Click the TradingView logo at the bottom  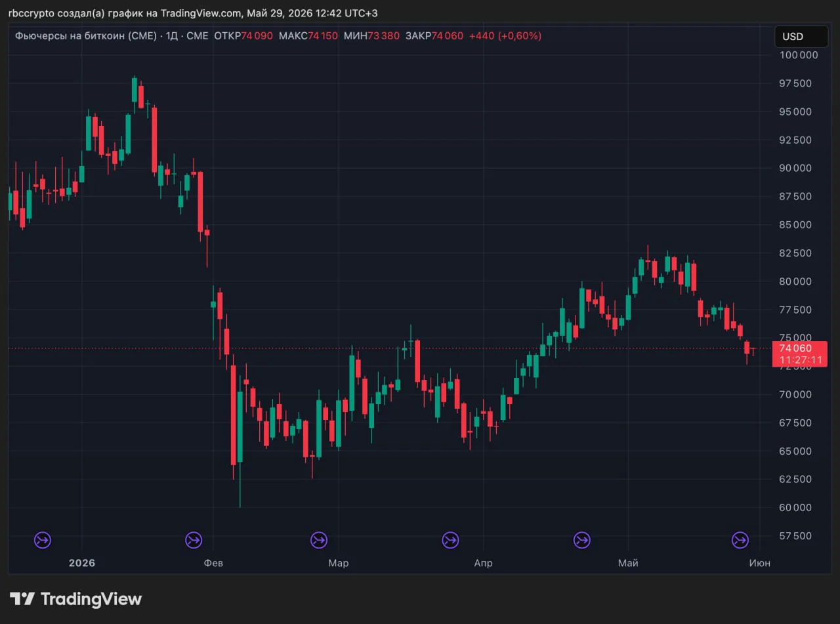(x=75, y=599)
